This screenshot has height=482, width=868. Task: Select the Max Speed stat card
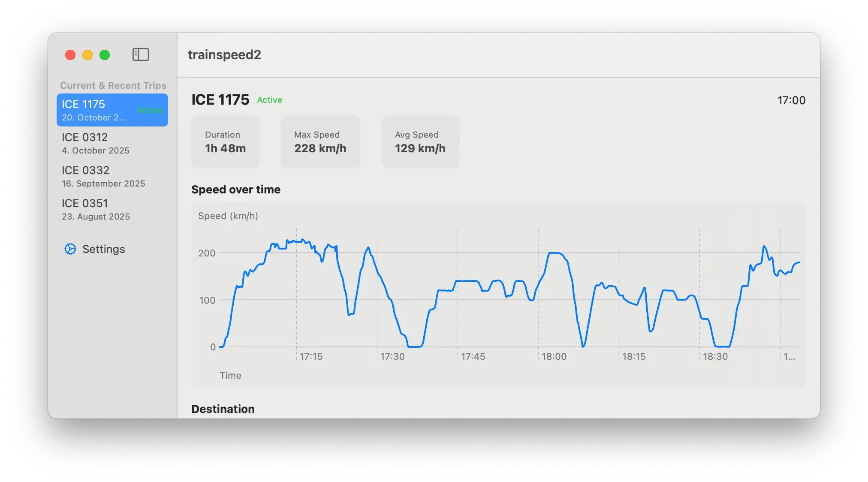click(x=320, y=142)
